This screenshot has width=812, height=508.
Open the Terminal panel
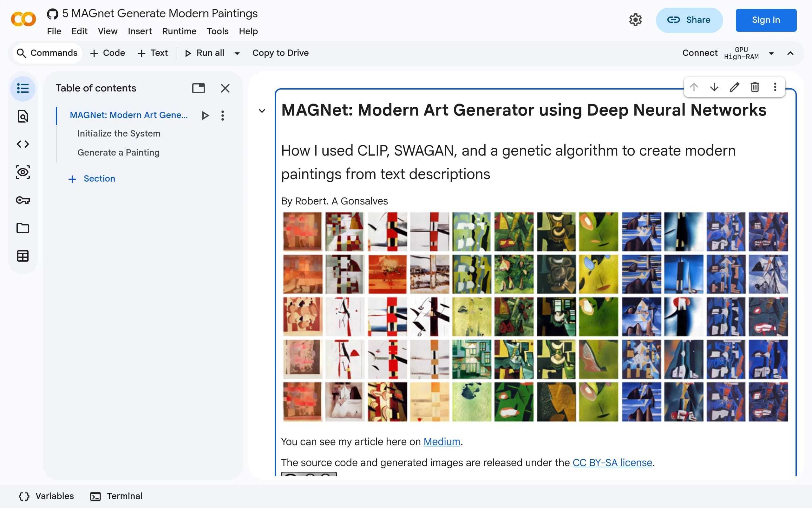tap(116, 496)
